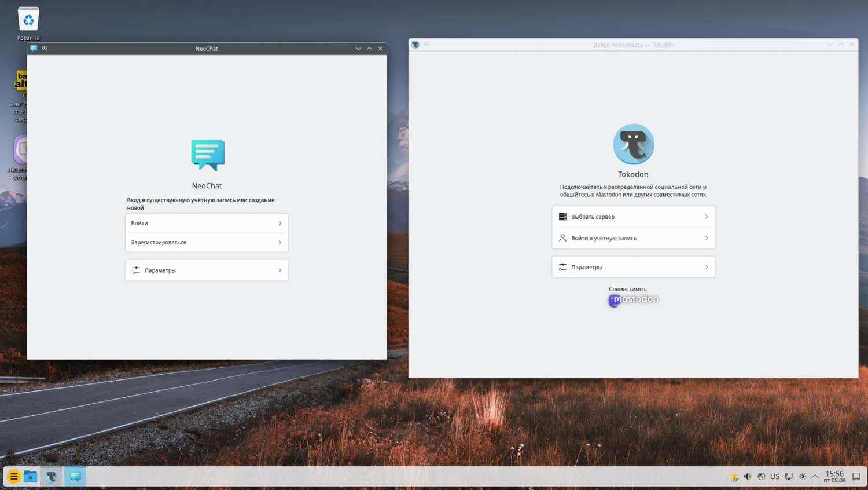Open Параметры in the Tokodon window
Viewport: 868px width, 490px height.
coord(634,267)
